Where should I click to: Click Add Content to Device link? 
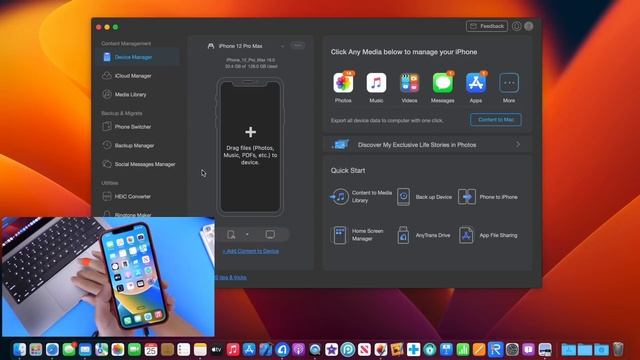[251, 251]
